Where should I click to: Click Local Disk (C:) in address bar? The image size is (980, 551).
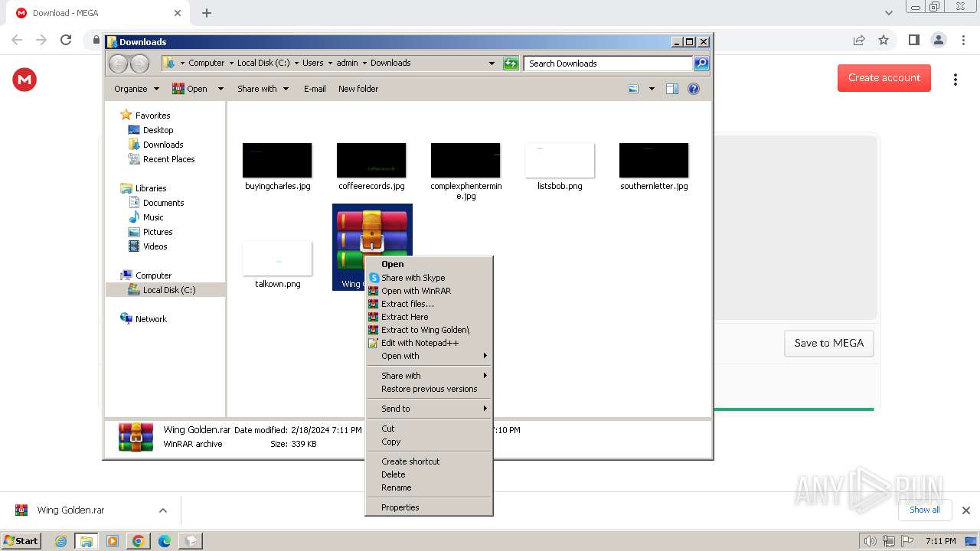click(x=263, y=63)
